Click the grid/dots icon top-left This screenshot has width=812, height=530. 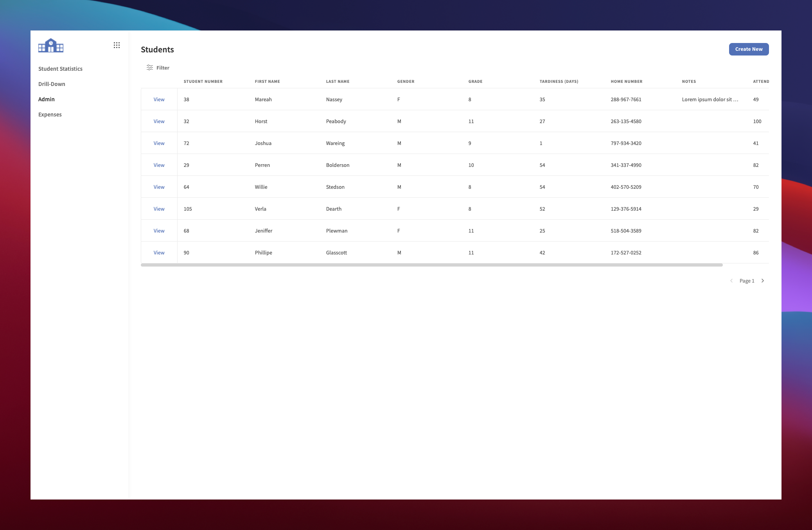point(116,46)
